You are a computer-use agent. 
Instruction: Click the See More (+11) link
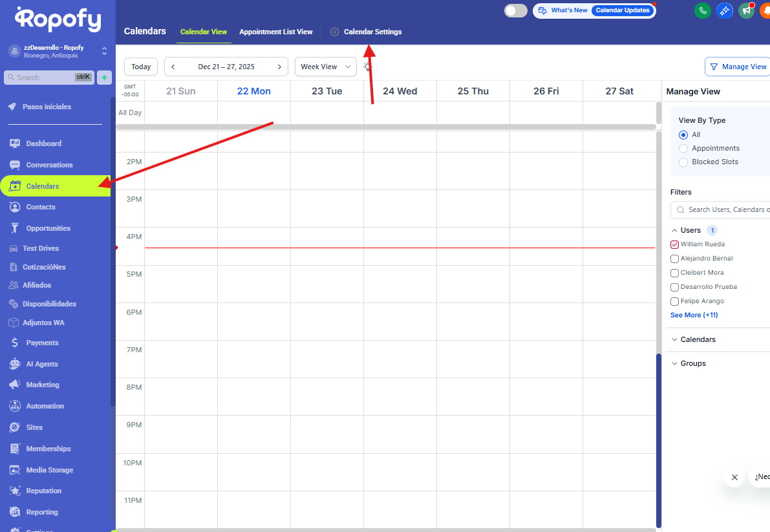click(x=694, y=315)
